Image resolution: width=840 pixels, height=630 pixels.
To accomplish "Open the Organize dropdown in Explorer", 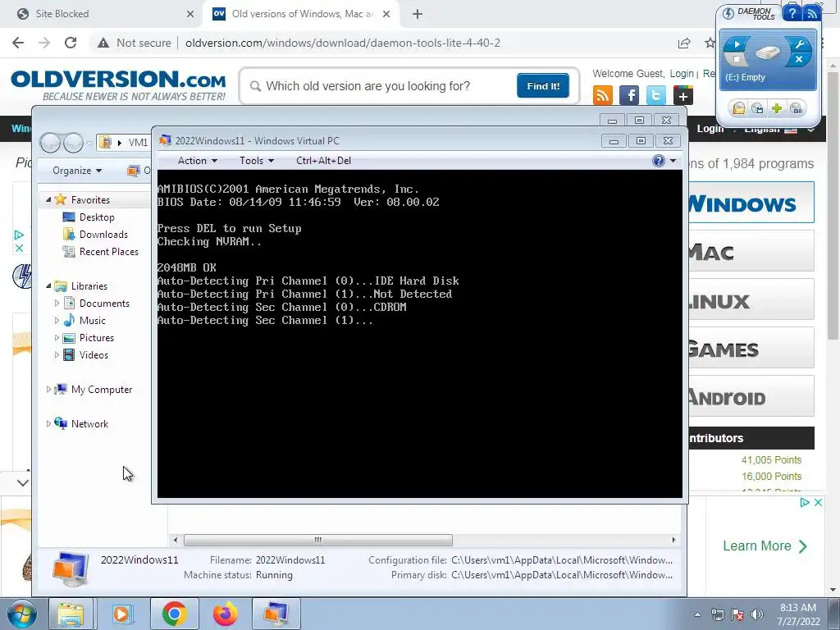I will (x=77, y=171).
